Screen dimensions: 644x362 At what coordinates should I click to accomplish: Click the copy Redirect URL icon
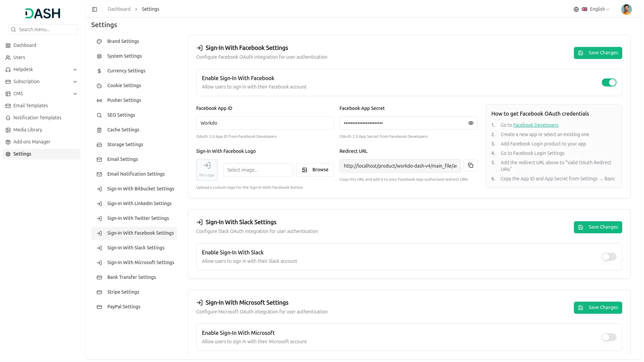[x=471, y=166]
